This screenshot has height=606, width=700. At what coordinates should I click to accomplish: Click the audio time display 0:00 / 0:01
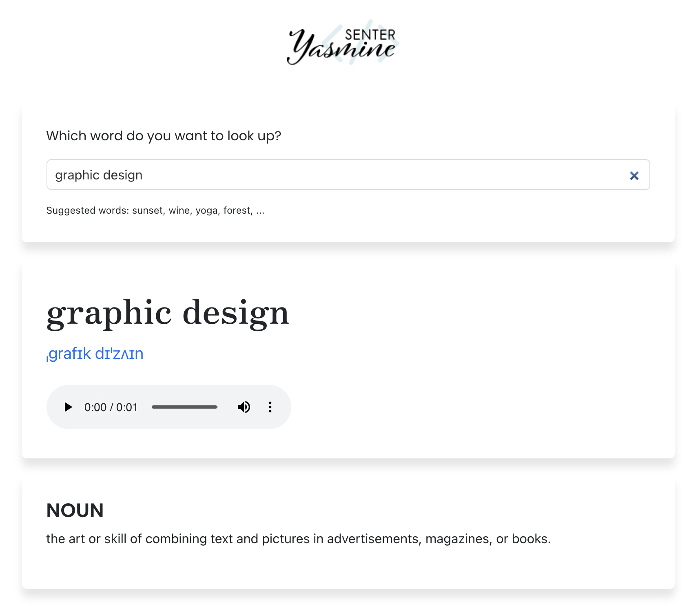(111, 407)
